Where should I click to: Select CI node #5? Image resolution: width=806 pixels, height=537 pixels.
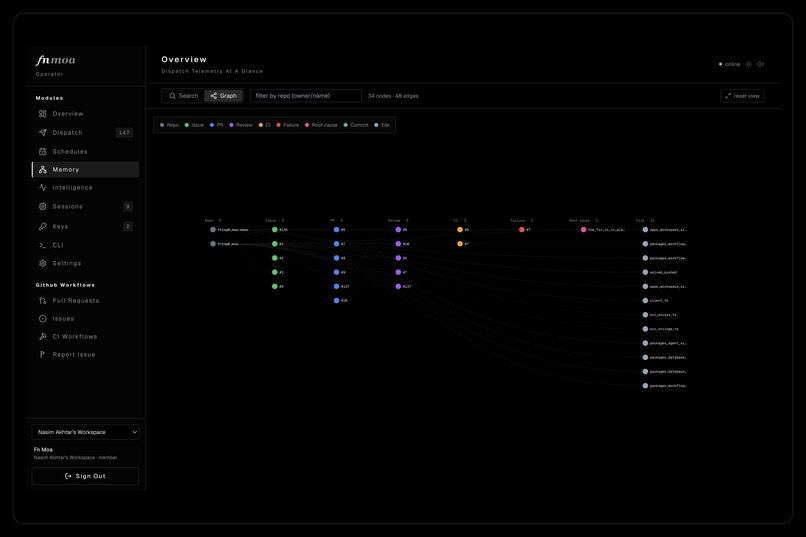(460, 230)
